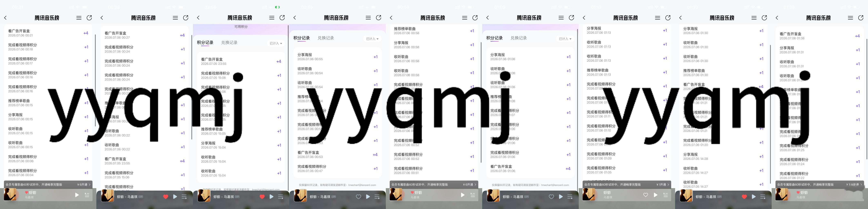This screenshot has height=209, width=868.
Task: Toggle red heart in player, screenshot topped by 01:30
Action: pyautogui.click(x=744, y=197)
